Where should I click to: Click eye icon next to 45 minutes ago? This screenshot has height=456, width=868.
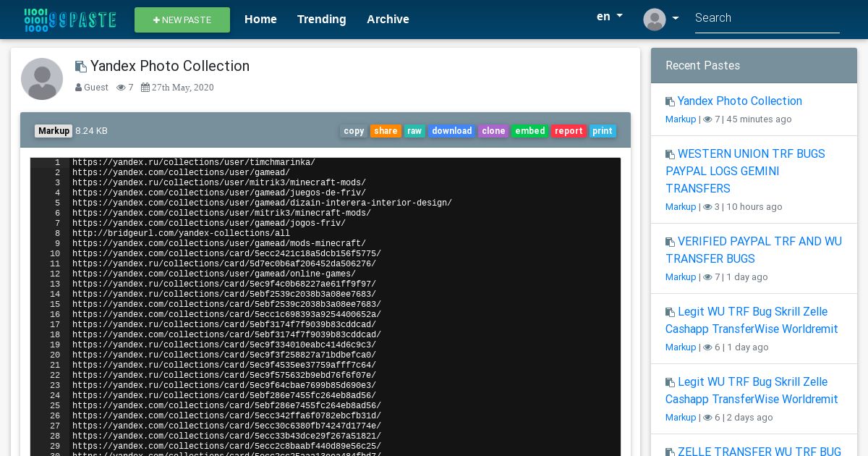point(707,119)
